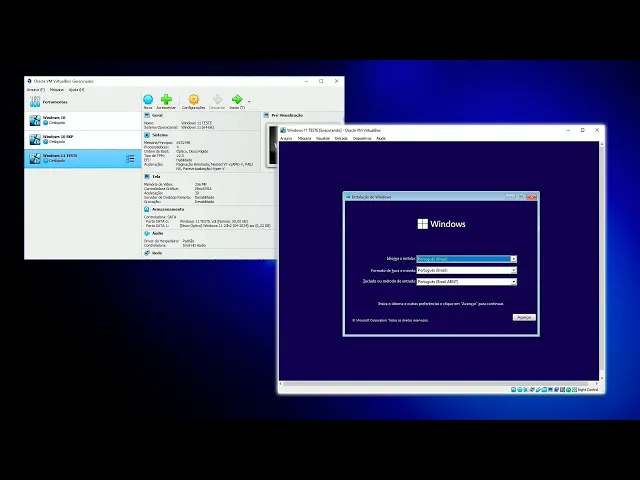This screenshot has height=480, width=640.
Task: Expand the dropdown arrow beside Iniciar
Action: point(249,102)
